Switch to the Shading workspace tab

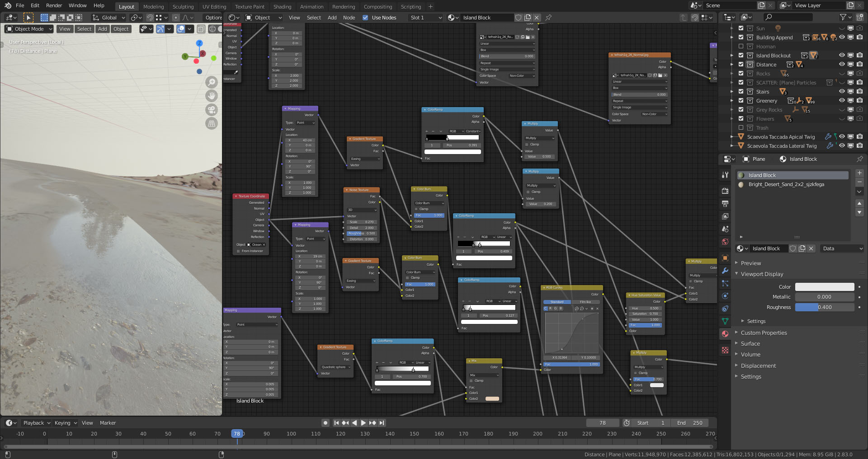pyautogui.click(x=282, y=7)
